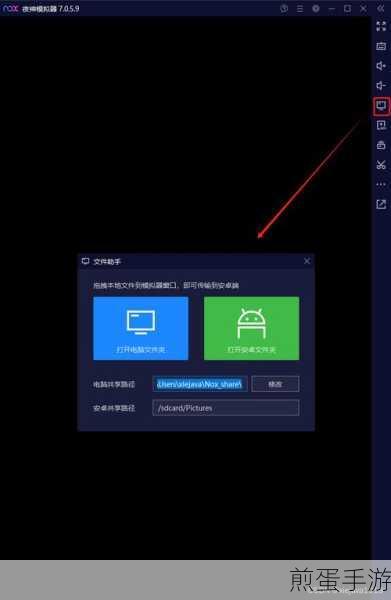Collapse the sidebar with the double-chevron icon

[381, 8]
